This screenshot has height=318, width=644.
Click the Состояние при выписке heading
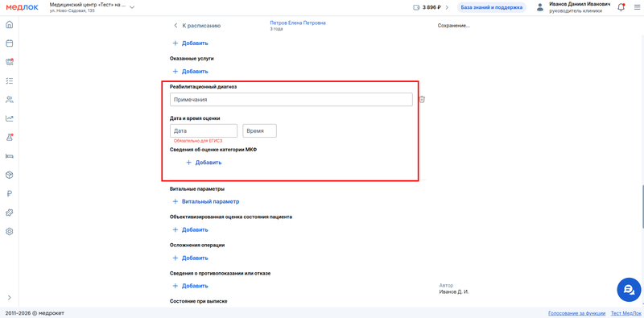[x=198, y=301]
